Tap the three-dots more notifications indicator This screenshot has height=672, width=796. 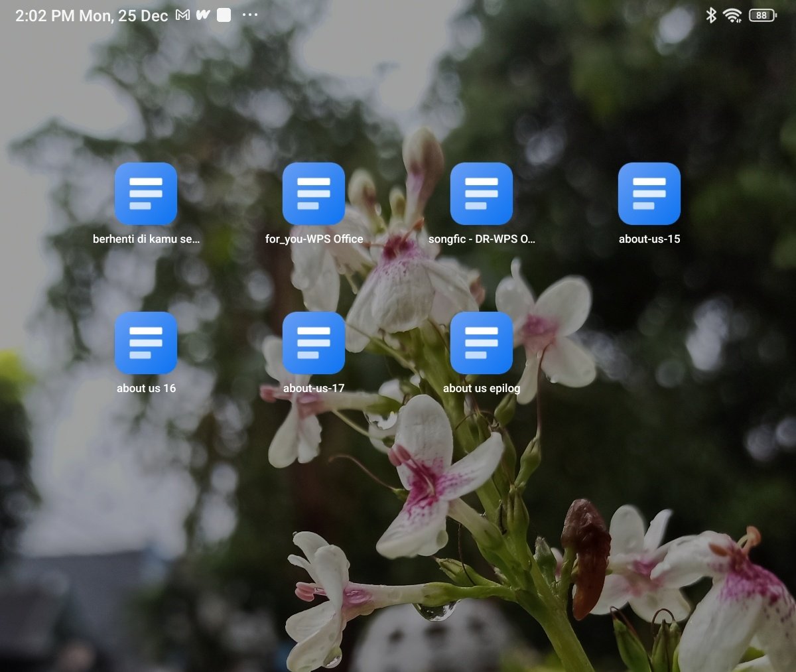point(250,15)
